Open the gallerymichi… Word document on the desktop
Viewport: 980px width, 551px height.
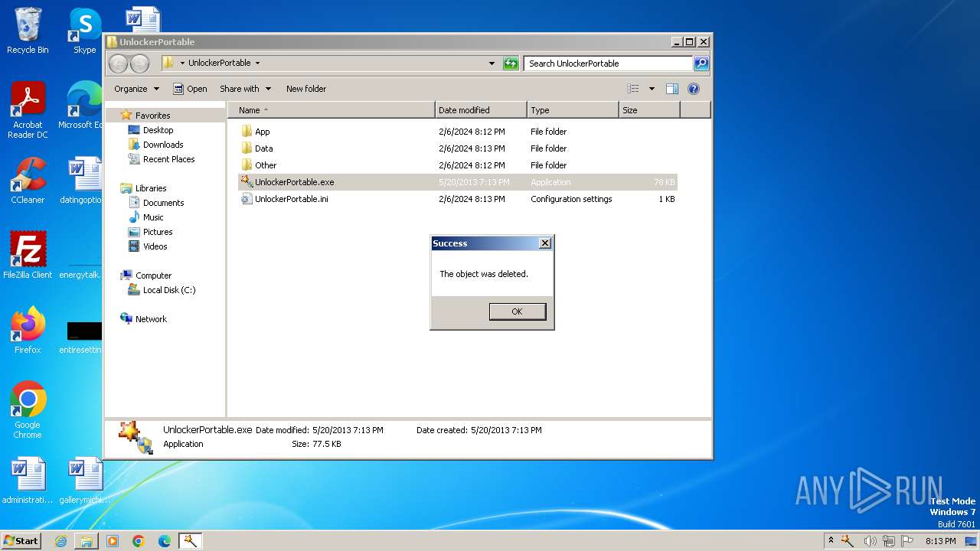point(84,481)
